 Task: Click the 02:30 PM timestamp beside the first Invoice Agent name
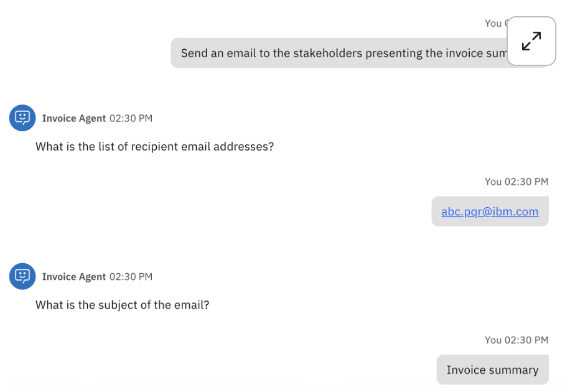[131, 118]
